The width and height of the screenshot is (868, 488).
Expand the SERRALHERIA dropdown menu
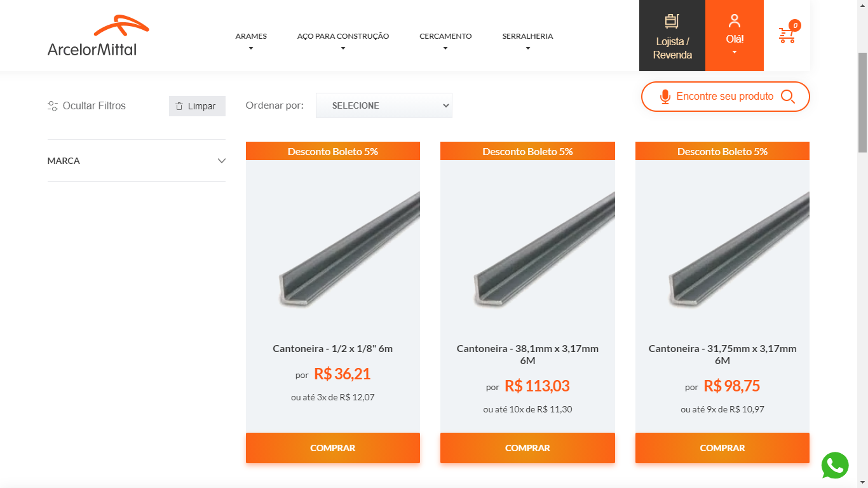click(527, 36)
